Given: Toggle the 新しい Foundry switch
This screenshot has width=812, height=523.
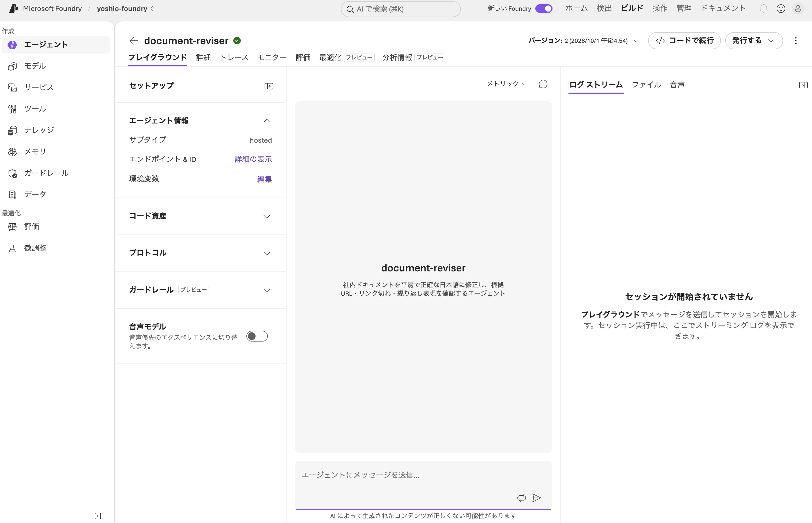Looking at the screenshot, I should tap(544, 9).
